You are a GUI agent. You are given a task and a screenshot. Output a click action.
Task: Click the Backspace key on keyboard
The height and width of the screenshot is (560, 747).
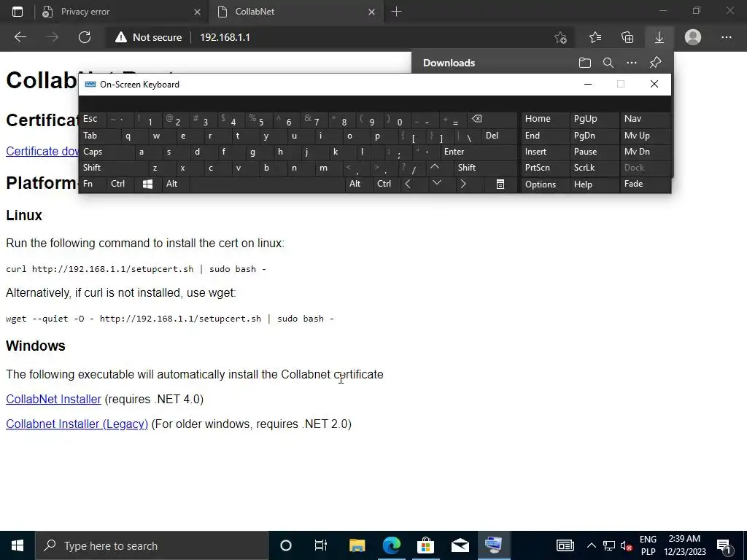[492, 119]
